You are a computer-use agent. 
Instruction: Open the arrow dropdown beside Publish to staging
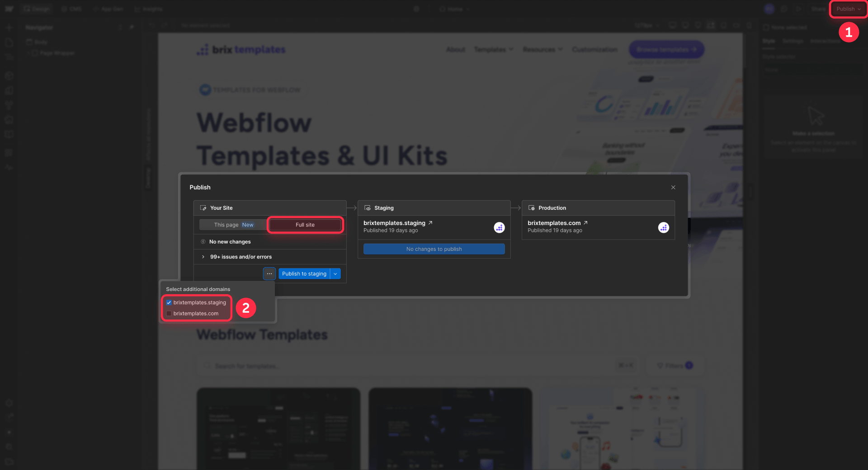tap(335, 273)
